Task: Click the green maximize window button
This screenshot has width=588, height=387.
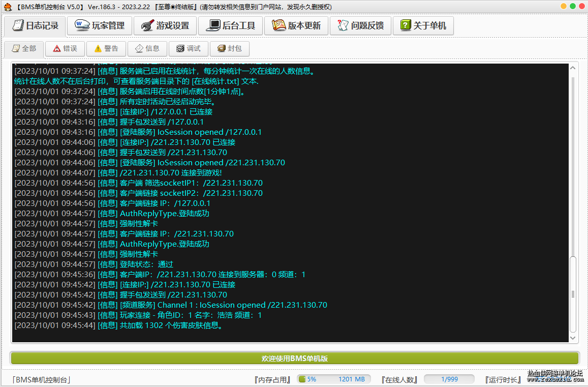Action: pos(573,6)
